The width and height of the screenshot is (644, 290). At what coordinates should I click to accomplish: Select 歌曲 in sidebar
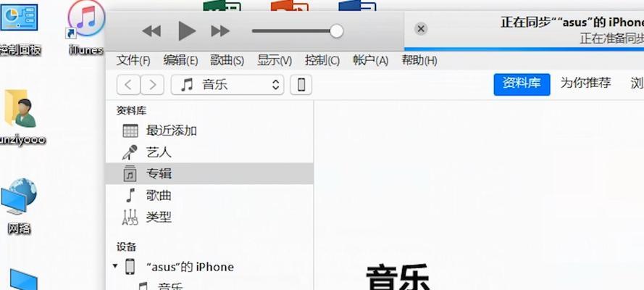click(209, 195)
